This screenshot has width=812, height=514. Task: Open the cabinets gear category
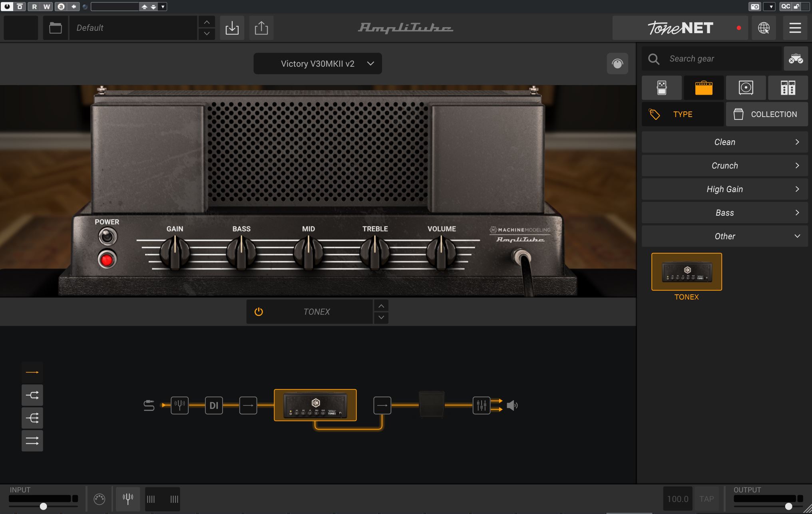point(746,87)
